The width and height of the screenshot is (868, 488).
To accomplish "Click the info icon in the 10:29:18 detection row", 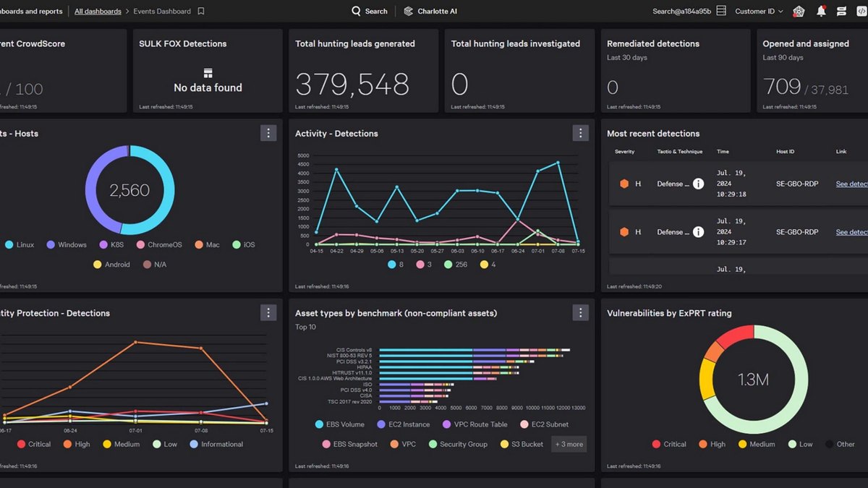I will 698,184.
